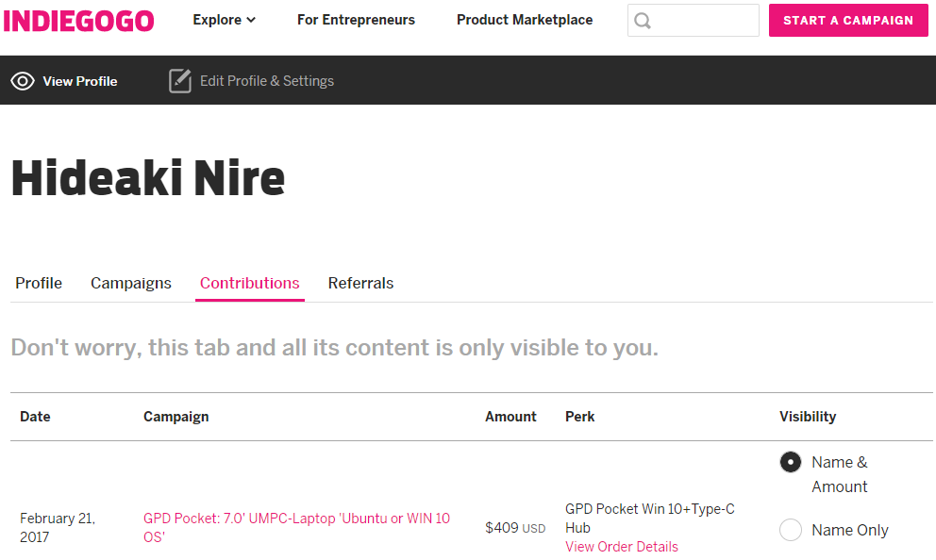Open Edit Profile & Settings
Screen dimensions: 936x560
(x=267, y=81)
